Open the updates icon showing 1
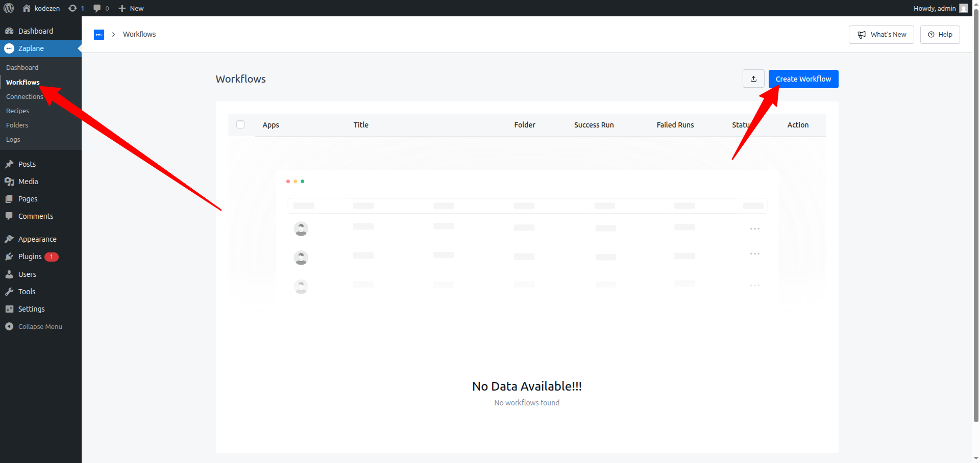Viewport: 980px width, 463px height. (77, 8)
